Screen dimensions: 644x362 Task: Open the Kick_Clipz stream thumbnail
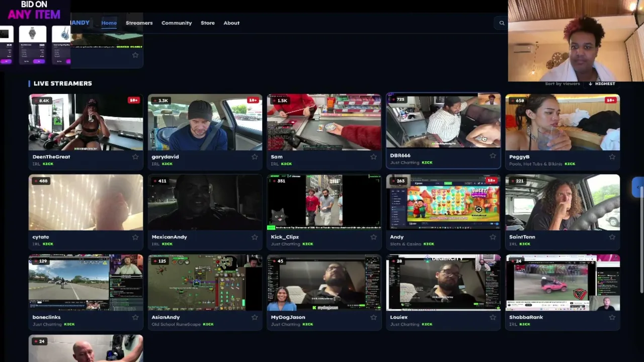click(324, 202)
